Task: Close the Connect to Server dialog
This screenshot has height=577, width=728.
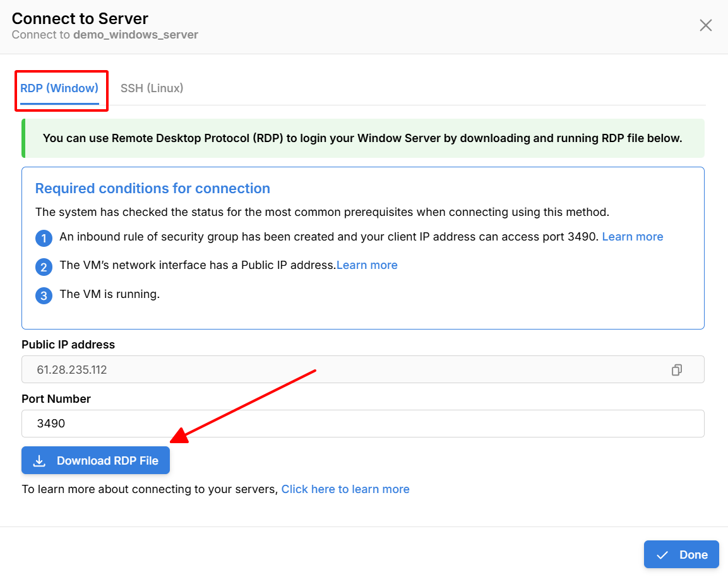Action: coord(705,25)
